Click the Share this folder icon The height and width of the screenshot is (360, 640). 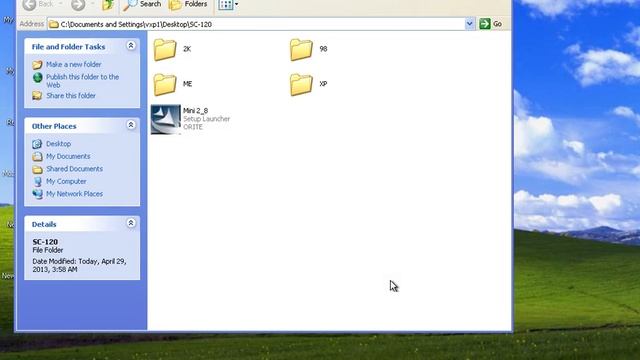[x=37, y=96]
